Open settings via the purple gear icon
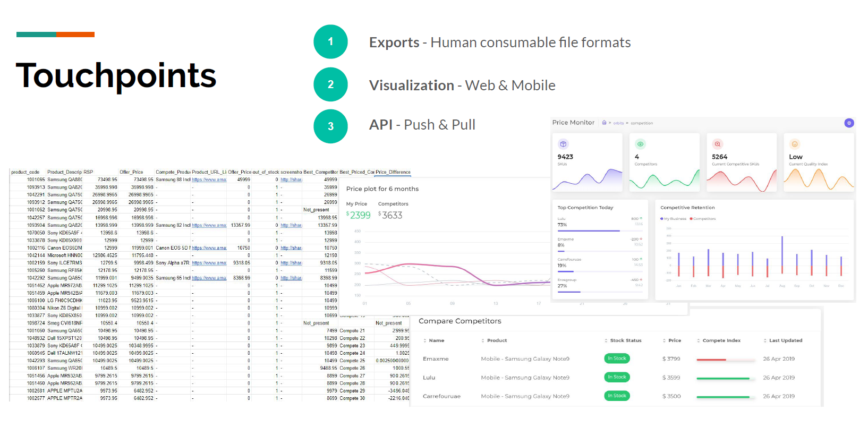Screen dimensions: 868x427 [x=849, y=123]
